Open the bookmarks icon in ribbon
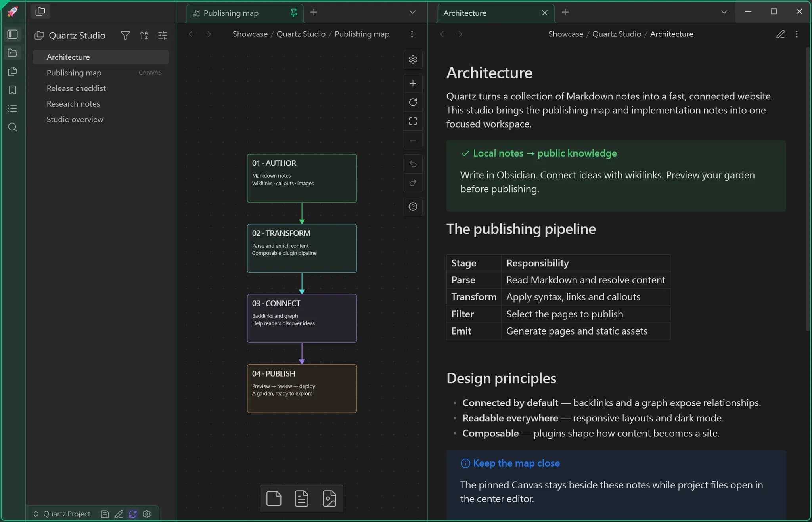Image resolution: width=812 pixels, height=522 pixels. click(x=13, y=90)
